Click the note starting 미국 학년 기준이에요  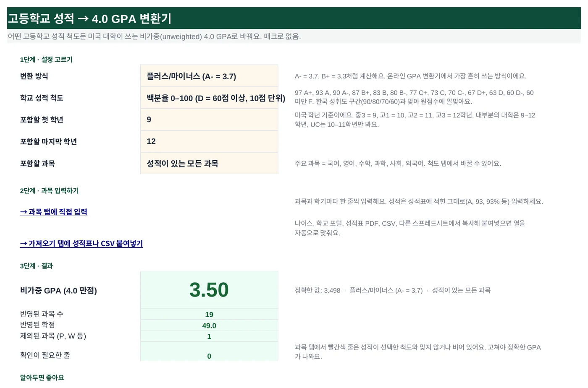[x=415, y=120]
